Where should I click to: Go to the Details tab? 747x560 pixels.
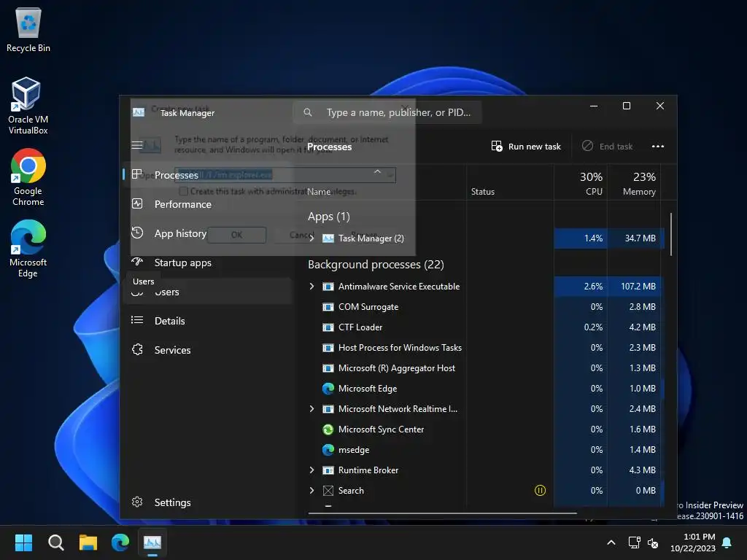point(208,321)
